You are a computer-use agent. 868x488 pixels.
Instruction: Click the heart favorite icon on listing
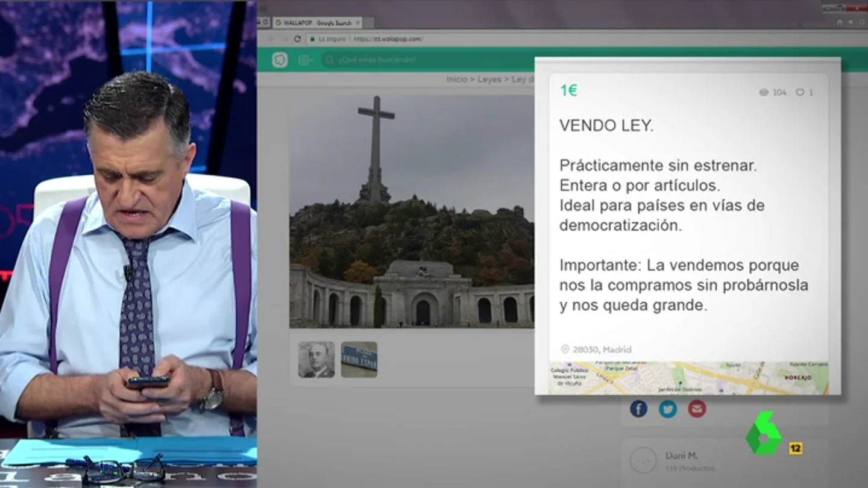click(x=800, y=92)
